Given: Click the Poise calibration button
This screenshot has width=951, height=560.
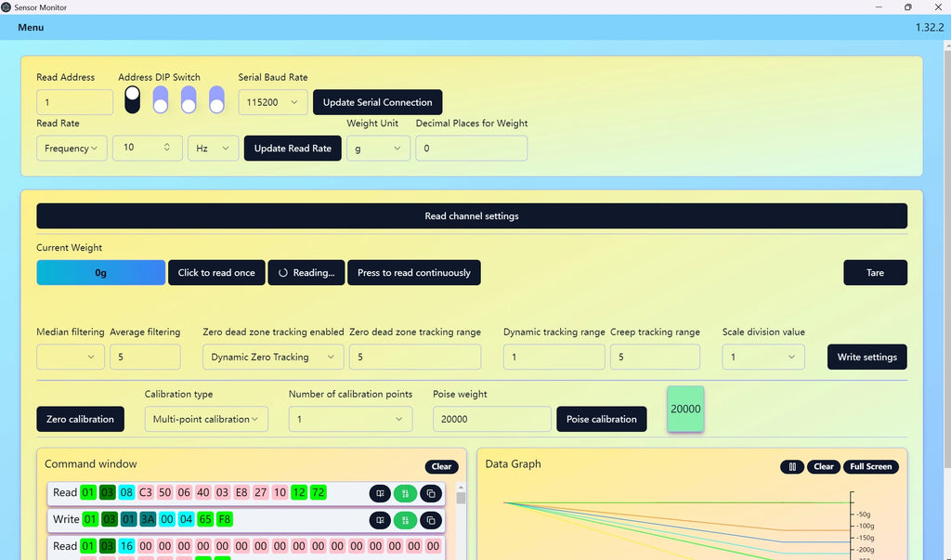Looking at the screenshot, I should 602,419.
